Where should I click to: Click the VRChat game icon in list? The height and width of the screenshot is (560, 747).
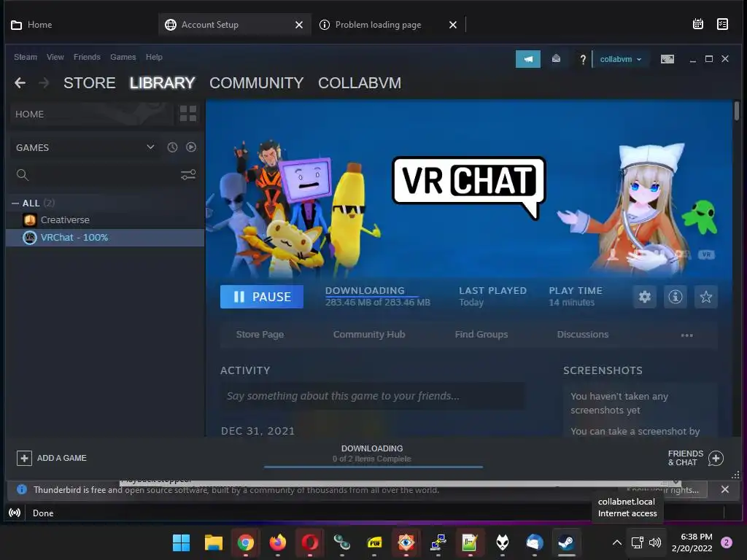point(29,237)
